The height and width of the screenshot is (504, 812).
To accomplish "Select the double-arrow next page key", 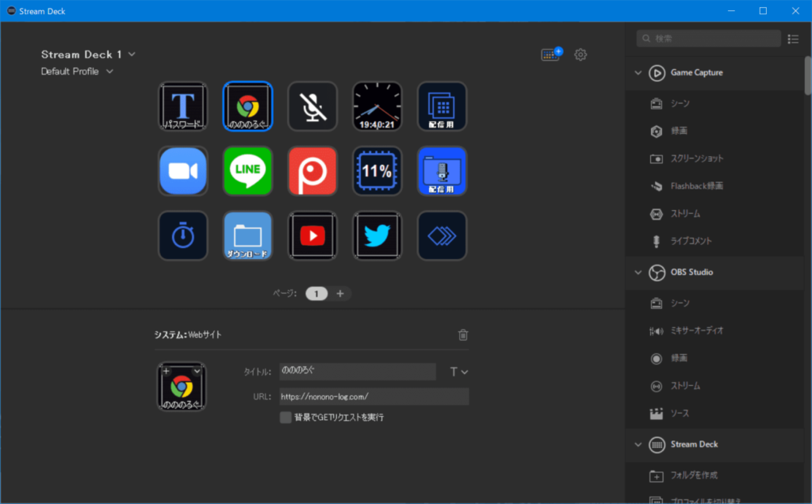I will [442, 235].
